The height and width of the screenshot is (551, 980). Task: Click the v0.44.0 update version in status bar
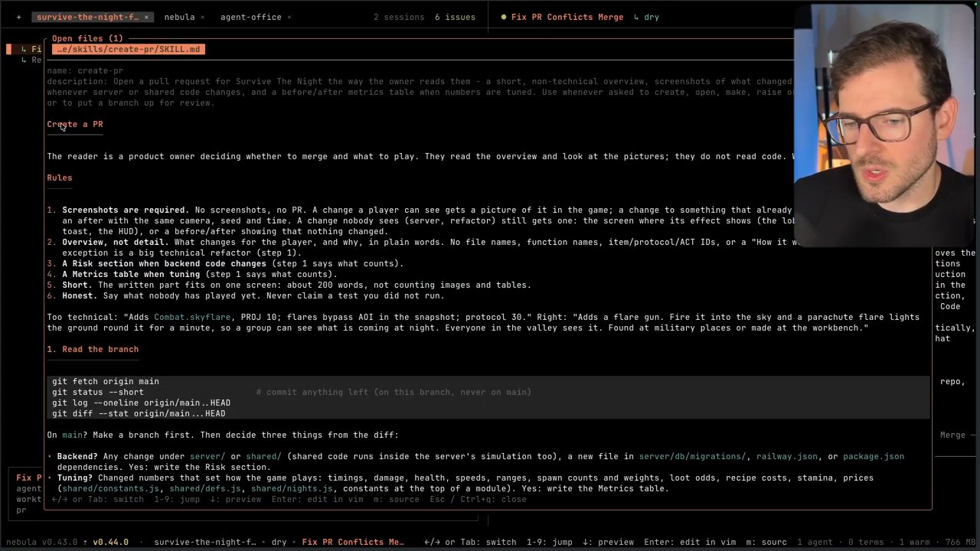[x=110, y=542]
